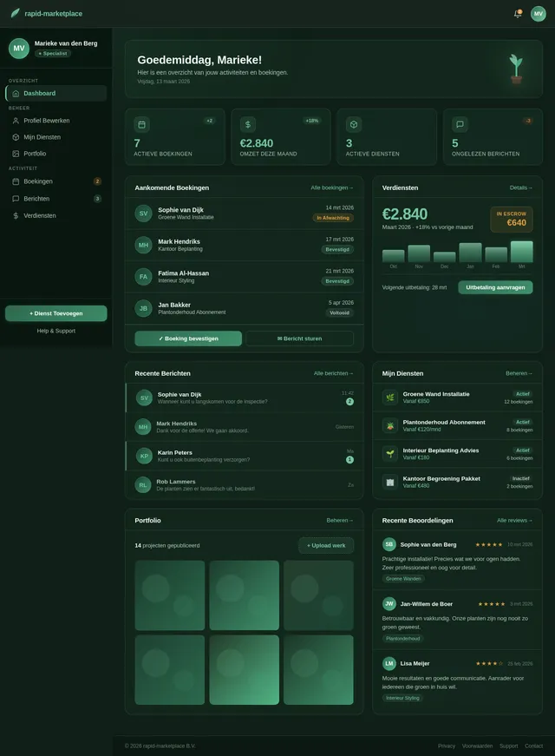Screen dimensions: 555x756
Task: Click the Support footer link
Action: [509, 746]
